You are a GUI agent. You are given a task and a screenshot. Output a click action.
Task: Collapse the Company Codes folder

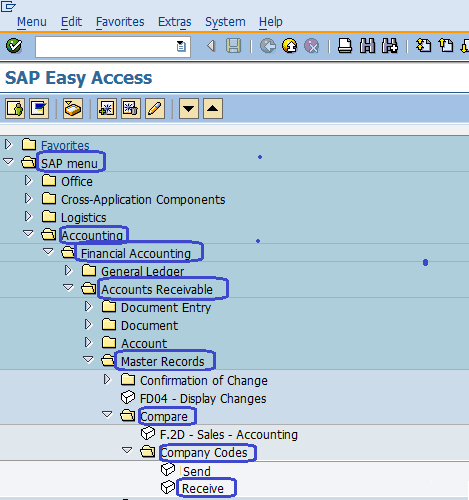(127, 450)
